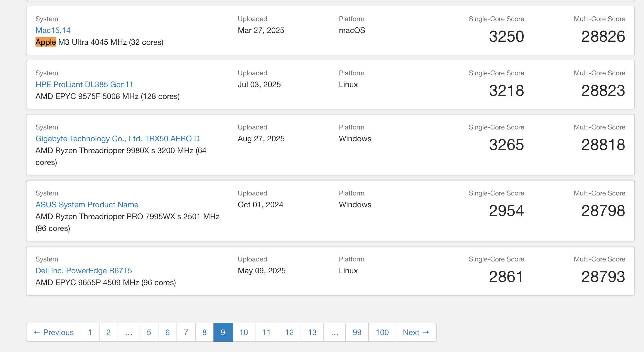Select page 6 in pagination
This screenshot has width=644, height=352.
pyautogui.click(x=167, y=332)
